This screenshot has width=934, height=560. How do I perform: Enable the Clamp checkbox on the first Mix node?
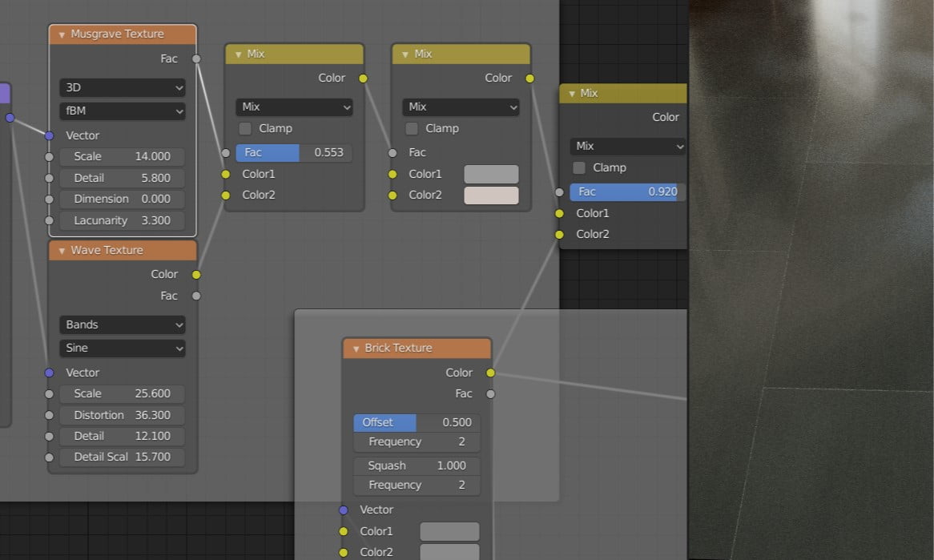pos(244,128)
